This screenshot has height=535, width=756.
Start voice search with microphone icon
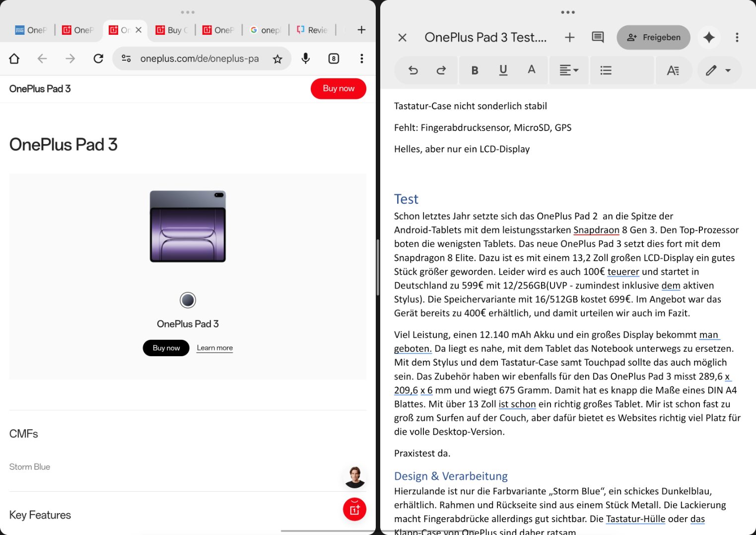coord(306,59)
